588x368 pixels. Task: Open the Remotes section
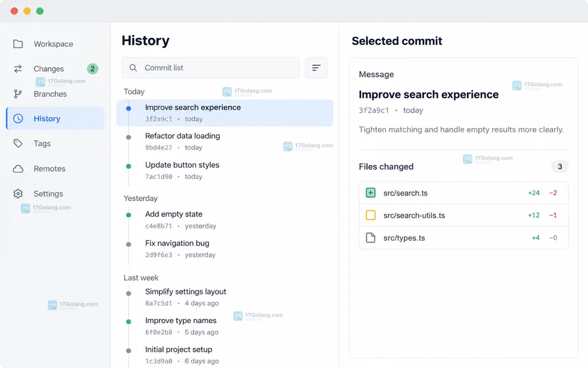(x=55, y=168)
